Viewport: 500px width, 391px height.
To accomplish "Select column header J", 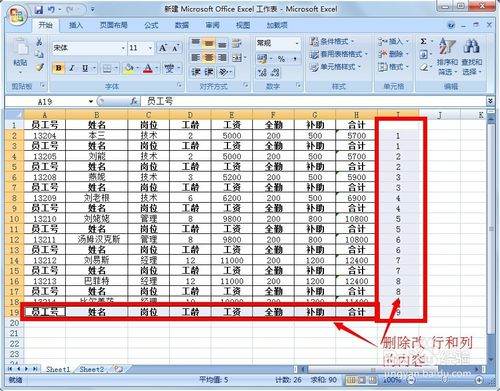I will (439, 115).
